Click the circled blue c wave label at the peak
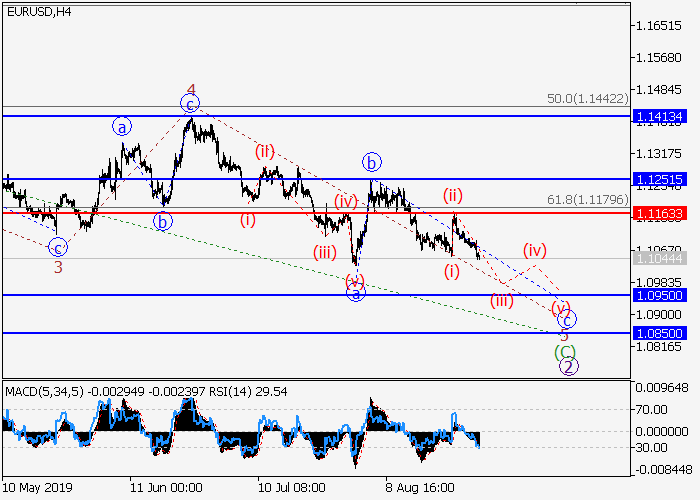This screenshot has width=700, height=500. tap(190, 103)
